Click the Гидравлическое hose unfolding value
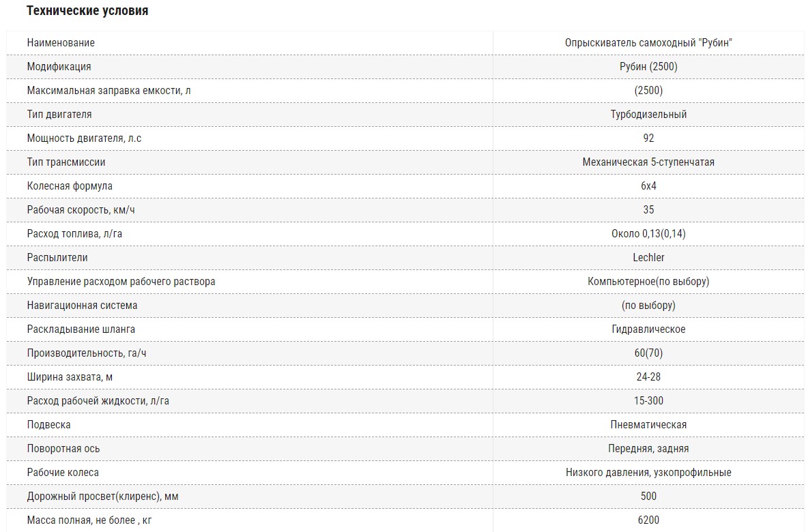 point(648,329)
